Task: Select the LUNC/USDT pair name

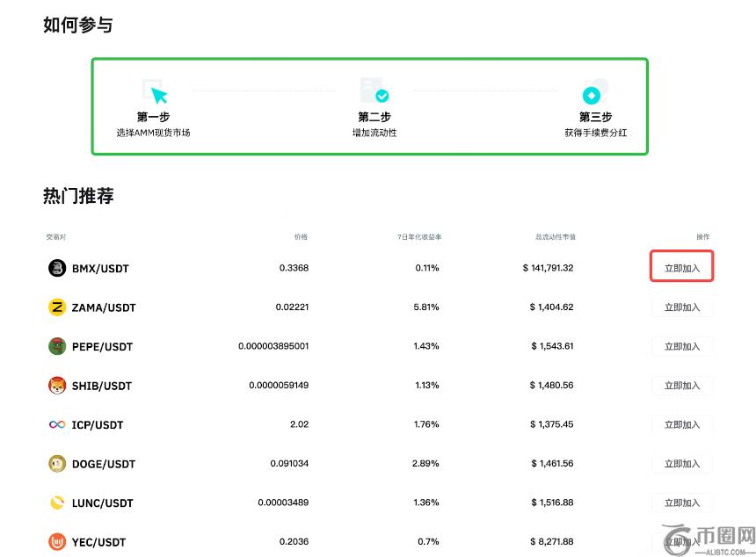Action: 103,503
